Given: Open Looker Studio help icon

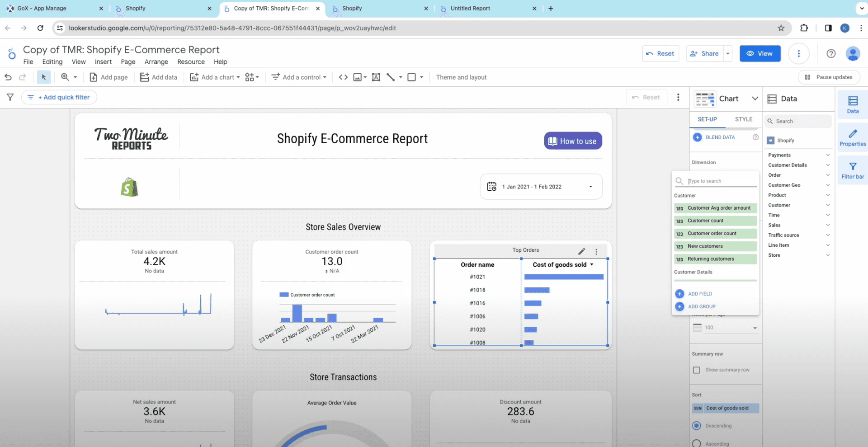Looking at the screenshot, I should click(x=831, y=53).
